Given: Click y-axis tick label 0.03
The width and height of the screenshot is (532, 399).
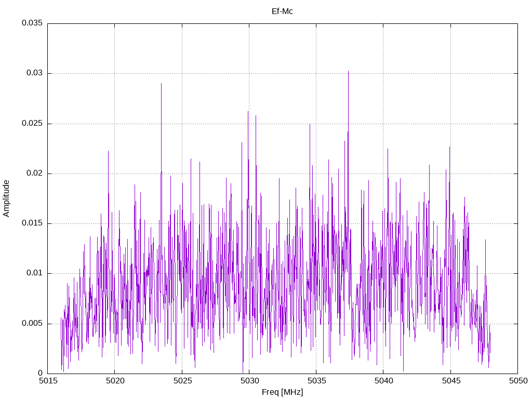Looking at the screenshot, I should (x=35, y=73).
